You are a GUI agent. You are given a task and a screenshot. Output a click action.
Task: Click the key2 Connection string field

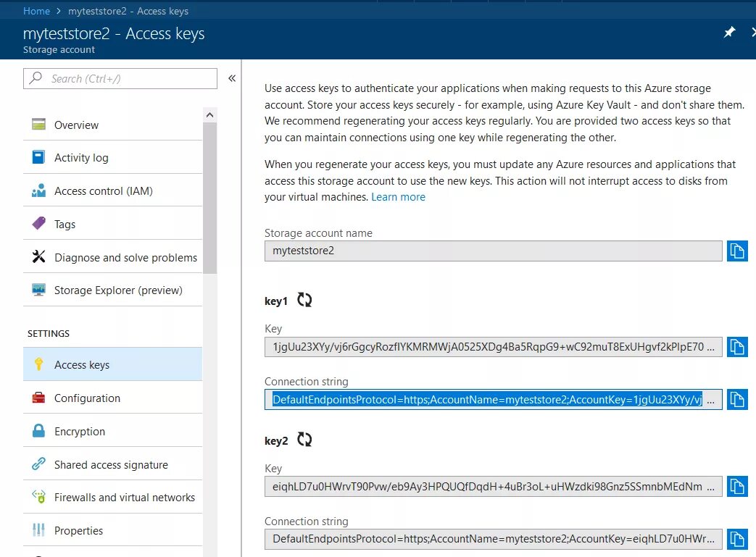pos(493,539)
